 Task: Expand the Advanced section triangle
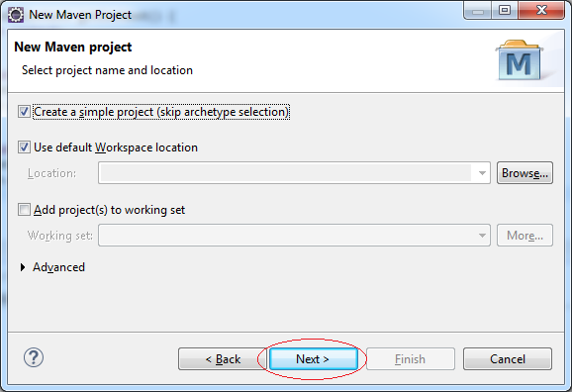[23, 267]
